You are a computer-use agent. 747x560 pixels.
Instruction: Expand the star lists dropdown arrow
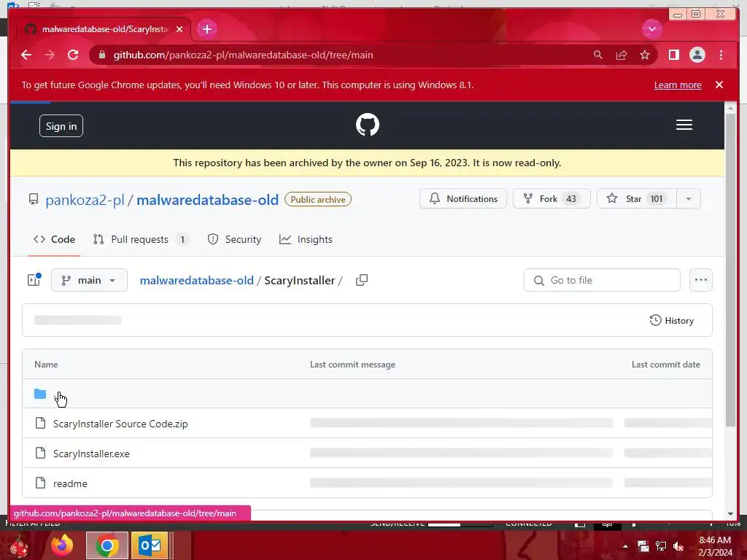point(689,198)
